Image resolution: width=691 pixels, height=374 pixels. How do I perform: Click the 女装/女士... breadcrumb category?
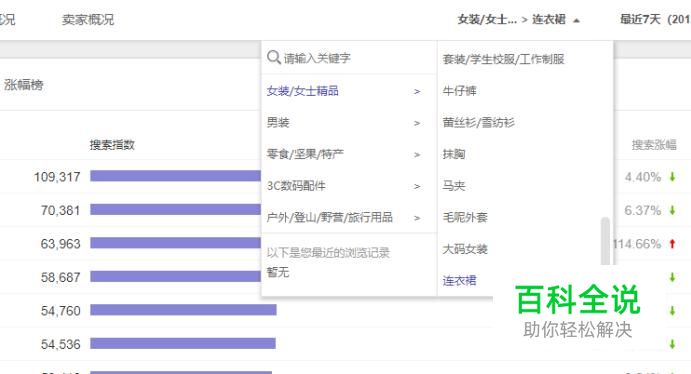coord(487,19)
